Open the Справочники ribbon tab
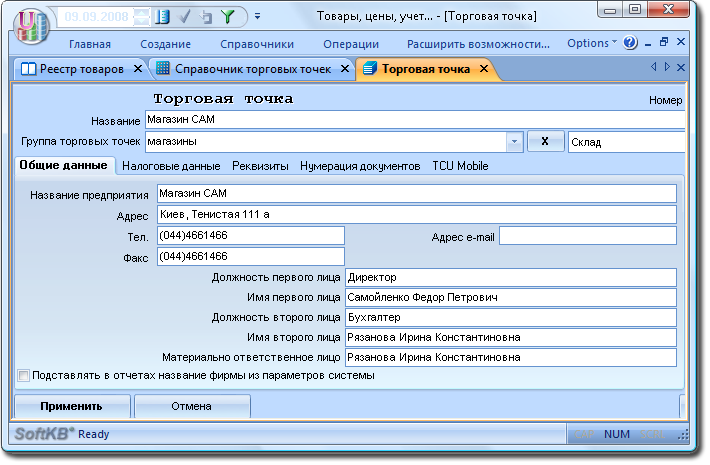The image size is (710, 465). [257, 44]
